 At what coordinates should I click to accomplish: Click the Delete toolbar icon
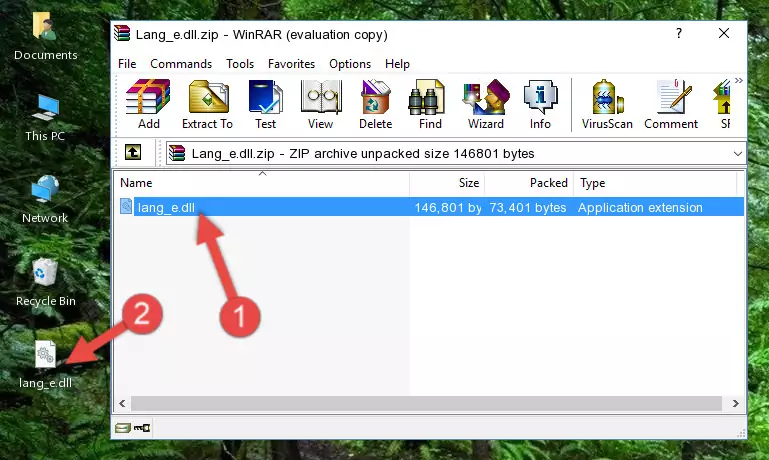[x=376, y=104]
